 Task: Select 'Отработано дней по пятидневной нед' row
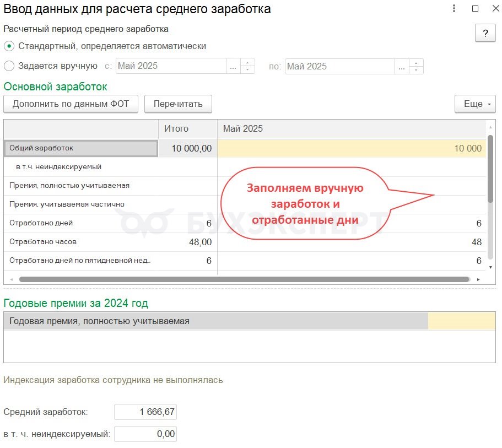pyautogui.click(x=80, y=261)
